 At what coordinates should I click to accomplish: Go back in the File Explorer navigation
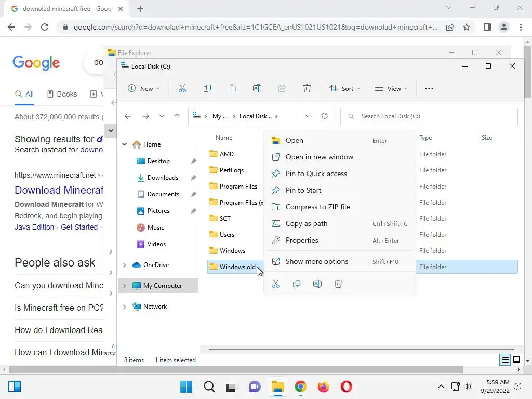[128, 116]
